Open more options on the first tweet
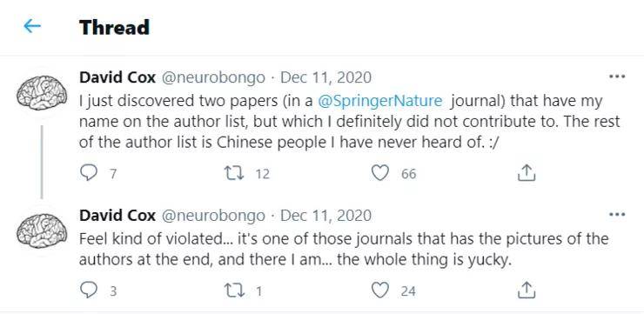Viewport: 644px width, 314px height. click(x=616, y=77)
